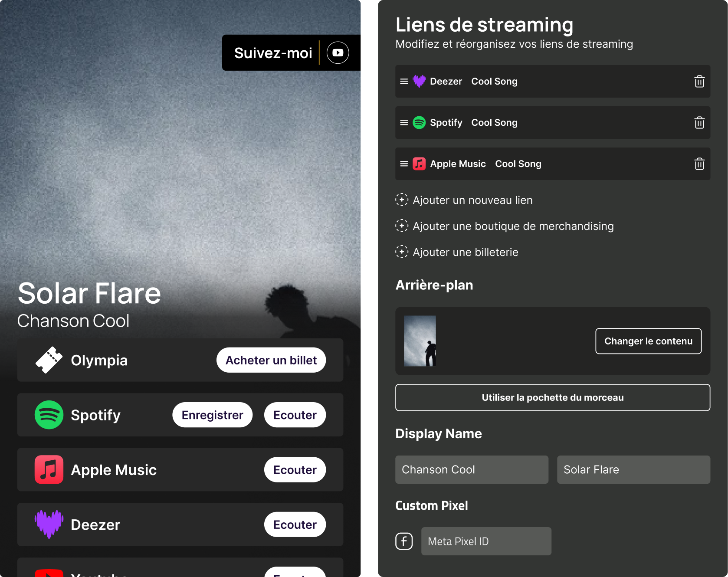
Task: Click Ecouter on the Deezer row
Action: pos(295,525)
